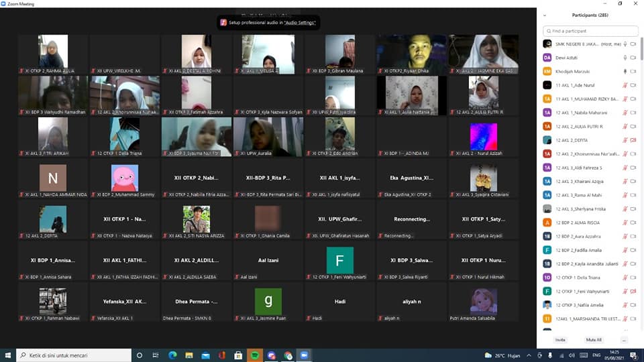The image size is (644, 362).
Task: Click the Zoom icon in the taskbar
Action: [x=304, y=355]
